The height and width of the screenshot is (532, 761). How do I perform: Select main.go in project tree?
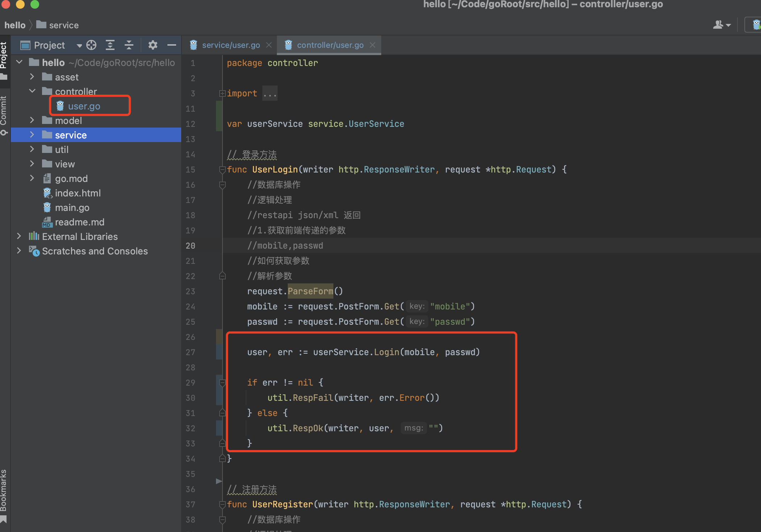72,208
